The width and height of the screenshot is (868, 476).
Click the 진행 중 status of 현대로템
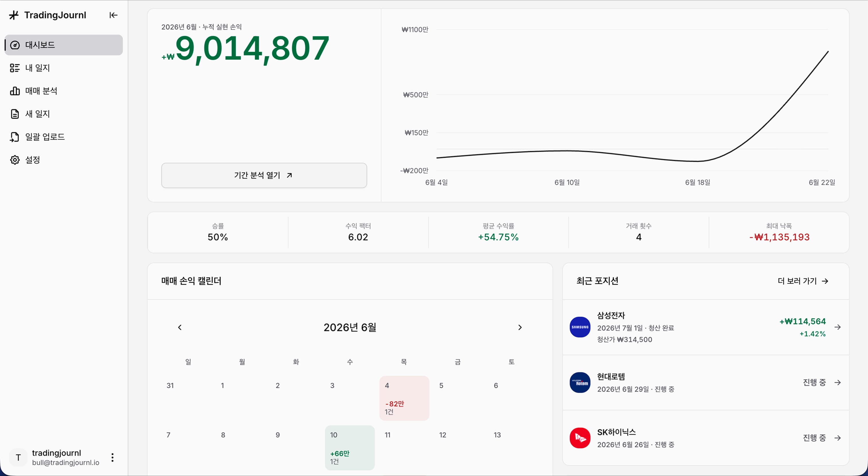coord(814,382)
